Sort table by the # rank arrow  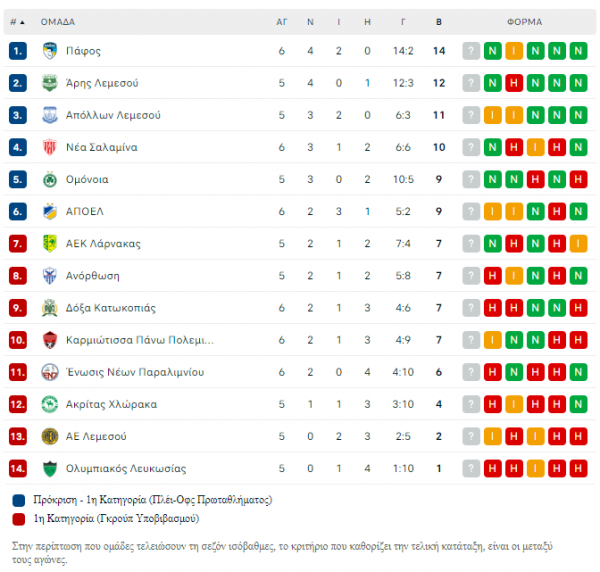tap(18, 22)
